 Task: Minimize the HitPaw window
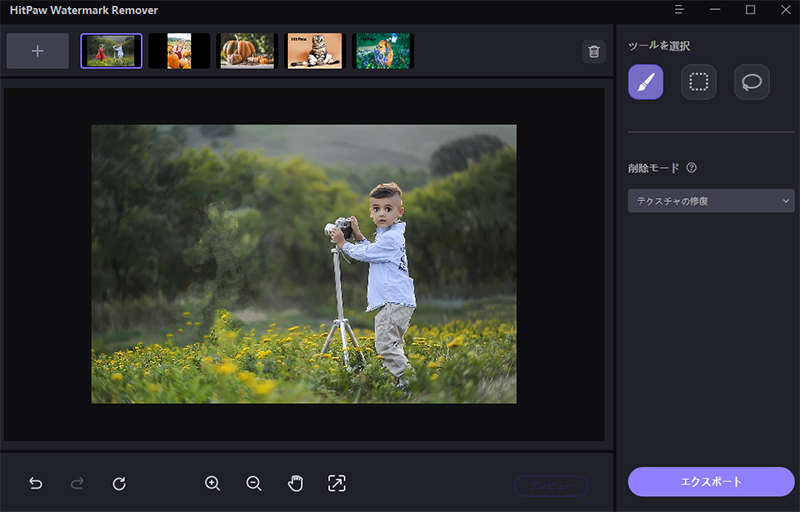[715, 10]
